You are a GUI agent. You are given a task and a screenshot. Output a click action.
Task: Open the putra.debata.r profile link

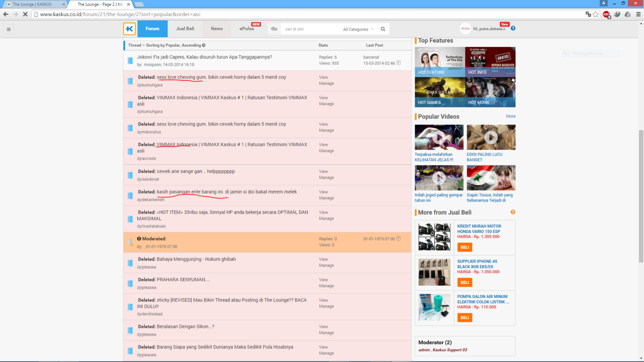[490, 29]
